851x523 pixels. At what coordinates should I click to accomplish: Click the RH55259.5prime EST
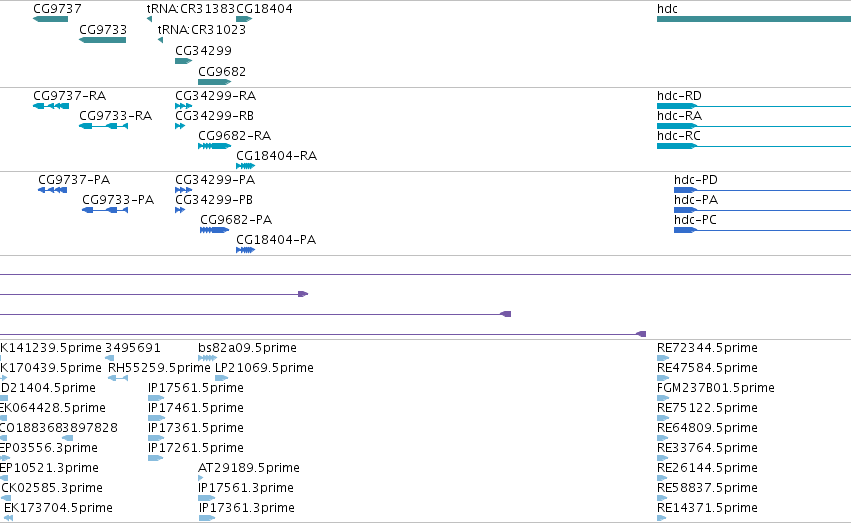(x=118, y=379)
